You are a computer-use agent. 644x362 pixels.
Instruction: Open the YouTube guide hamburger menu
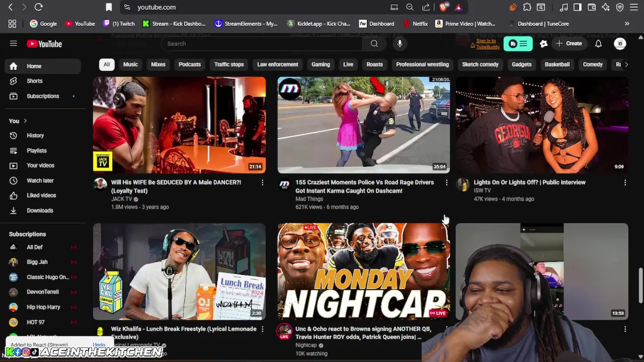tap(14, 44)
